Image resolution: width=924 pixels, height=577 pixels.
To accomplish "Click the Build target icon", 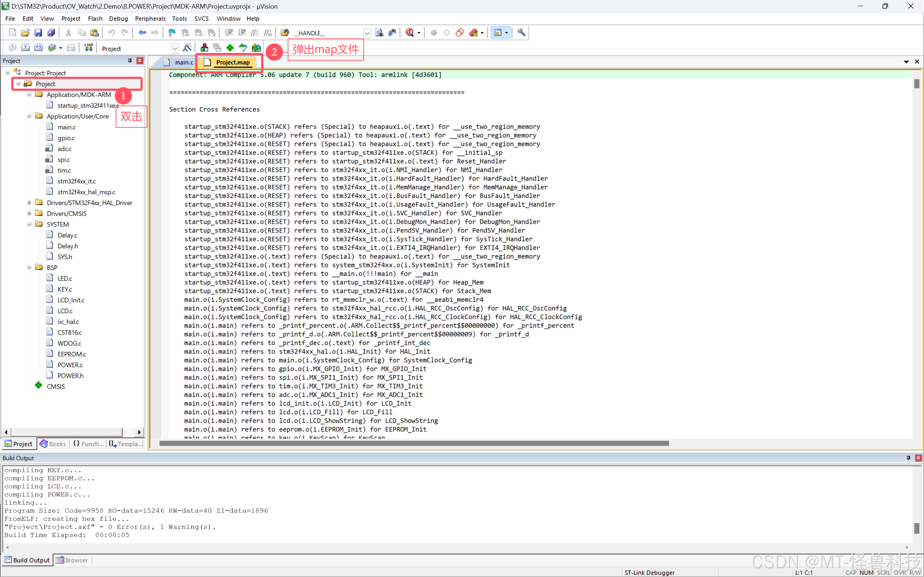I will pos(26,48).
